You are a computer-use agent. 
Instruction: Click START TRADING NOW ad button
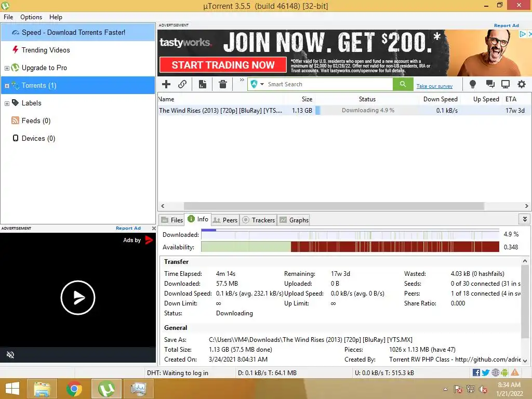click(x=223, y=65)
